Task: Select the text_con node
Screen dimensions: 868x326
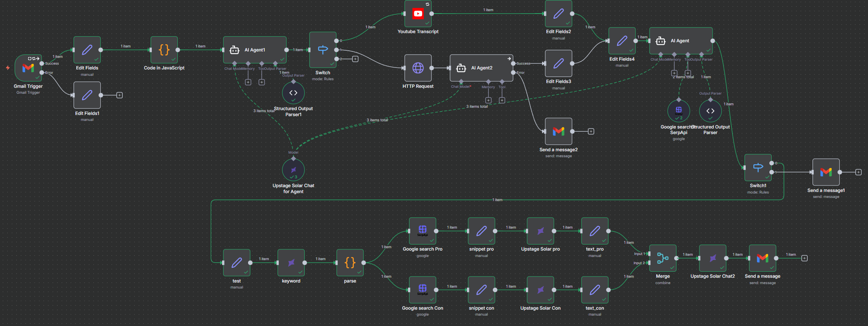Action: tap(595, 290)
